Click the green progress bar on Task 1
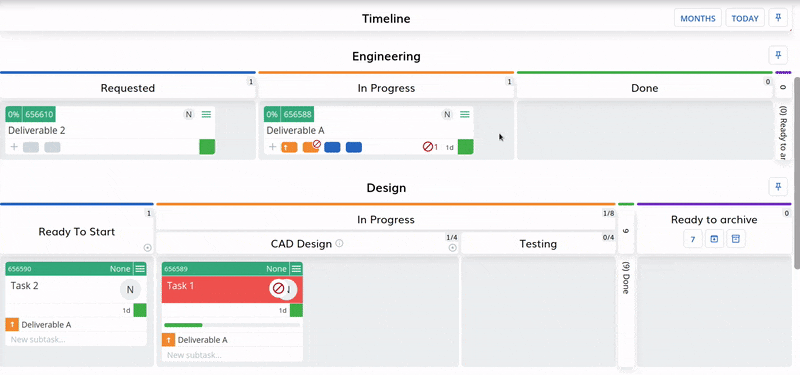Viewport: 800px width, 375px height. [183, 325]
